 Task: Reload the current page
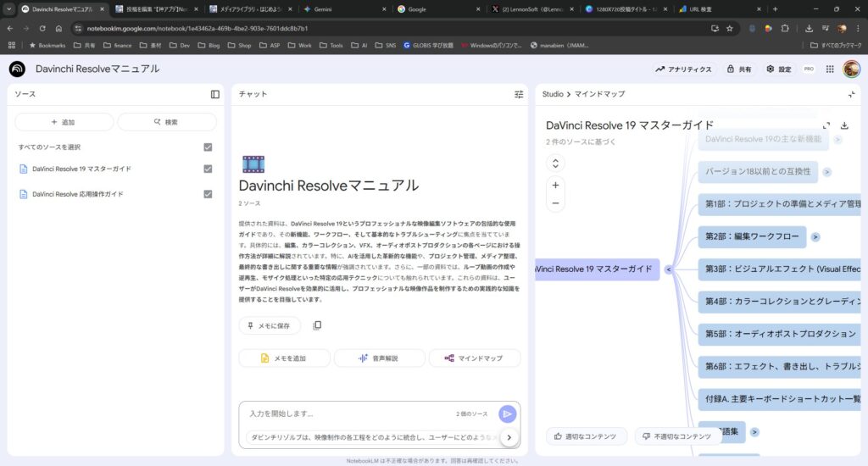click(42, 28)
